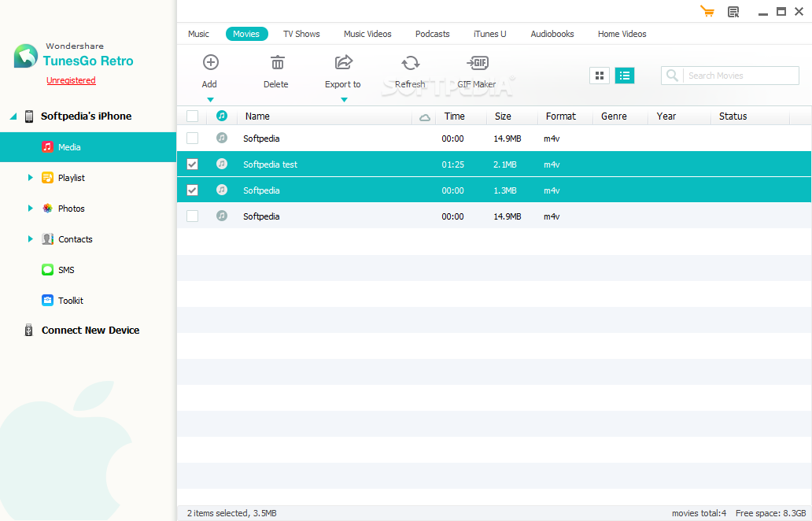The width and height of the screenshot is (812, 521).
Task: Click the Toolkit briefcase icon
Action: (48, 301)
